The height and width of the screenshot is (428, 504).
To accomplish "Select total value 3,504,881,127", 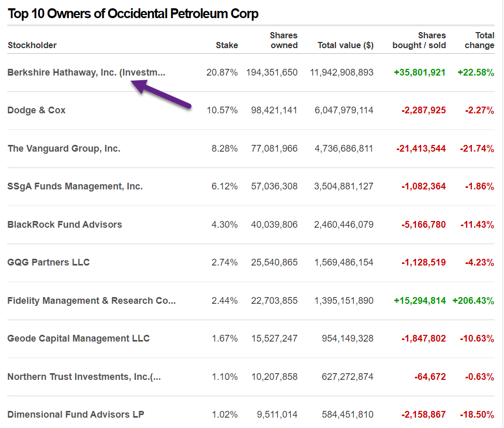I will point(344,186).
